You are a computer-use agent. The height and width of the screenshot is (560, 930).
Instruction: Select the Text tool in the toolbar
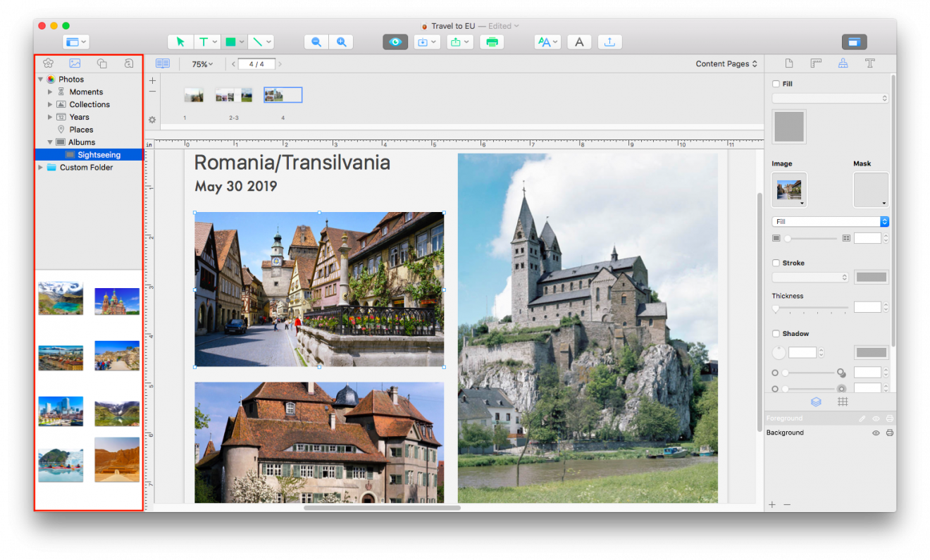tap(204, 42)
